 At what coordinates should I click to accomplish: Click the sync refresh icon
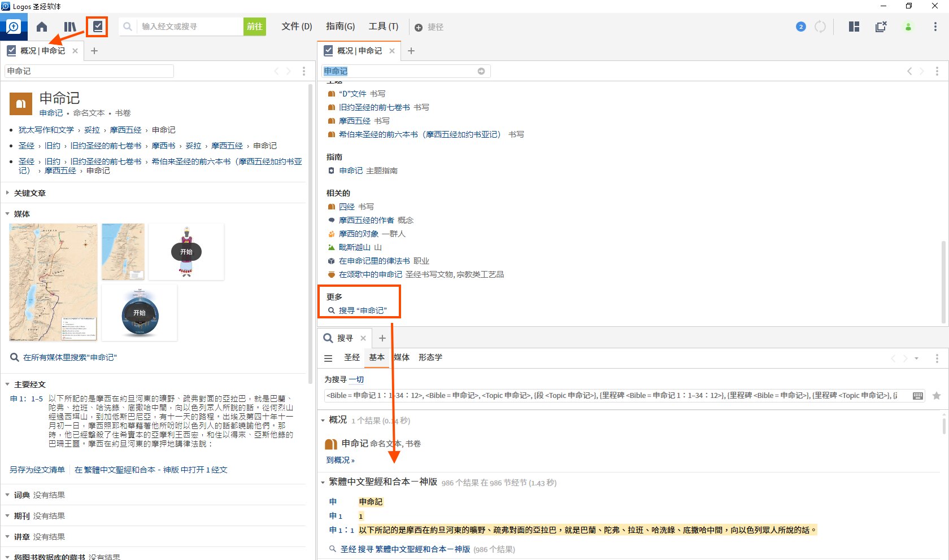coord(820,27)
